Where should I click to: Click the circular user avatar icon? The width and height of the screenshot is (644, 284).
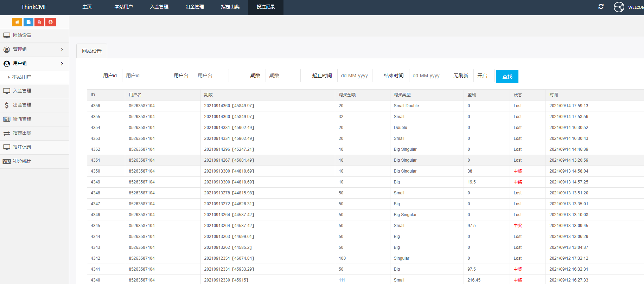tap(619, 7)
